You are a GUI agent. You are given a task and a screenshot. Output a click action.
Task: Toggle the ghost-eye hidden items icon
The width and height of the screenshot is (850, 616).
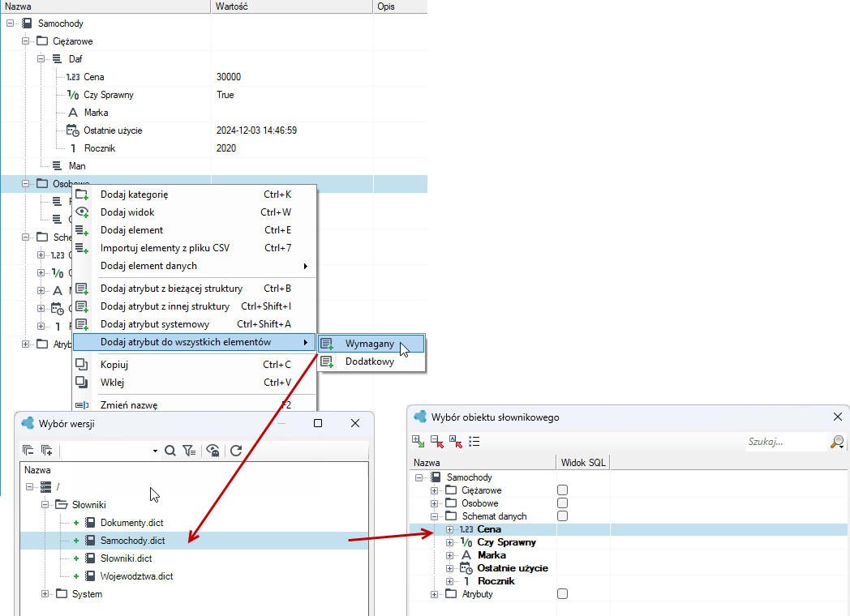pos(213,450)
